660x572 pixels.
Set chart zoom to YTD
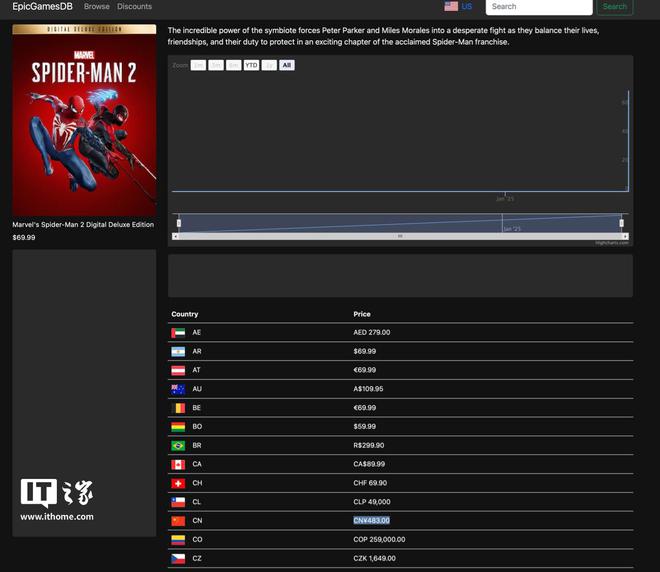(251, 65)
